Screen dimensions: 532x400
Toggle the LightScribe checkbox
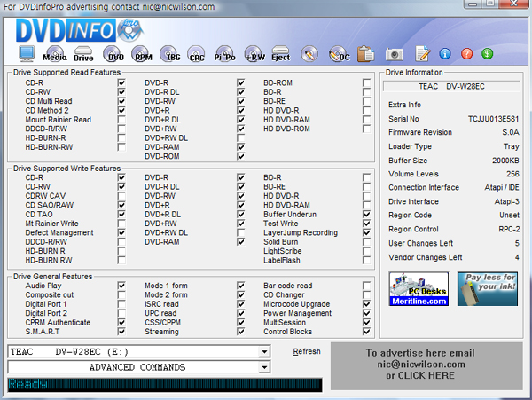(366, 251)
